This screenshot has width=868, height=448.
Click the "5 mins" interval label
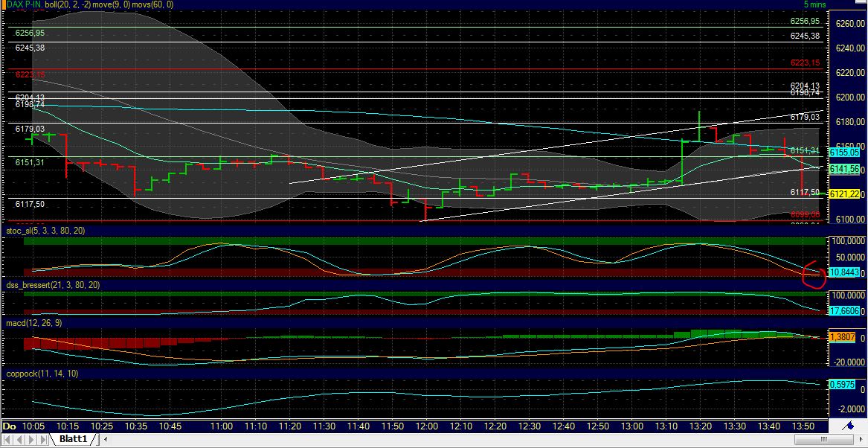click(x=814, y=4)
